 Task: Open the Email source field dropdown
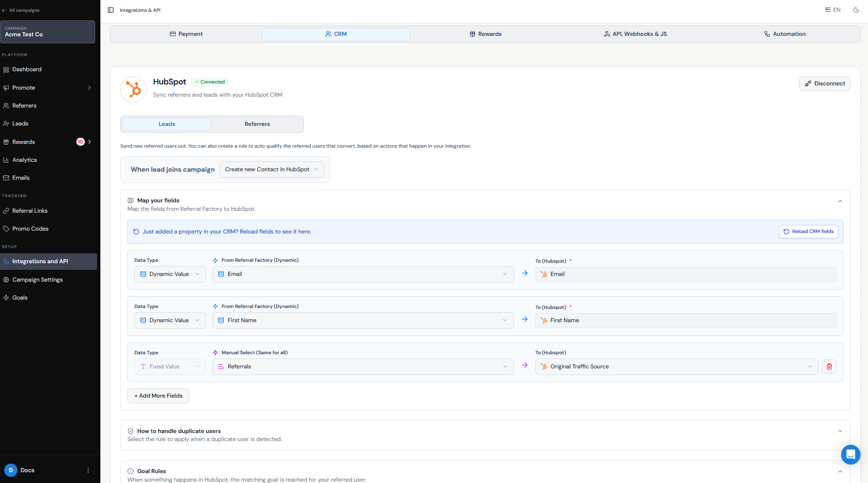pyautogui.click(x=363, y=274)
